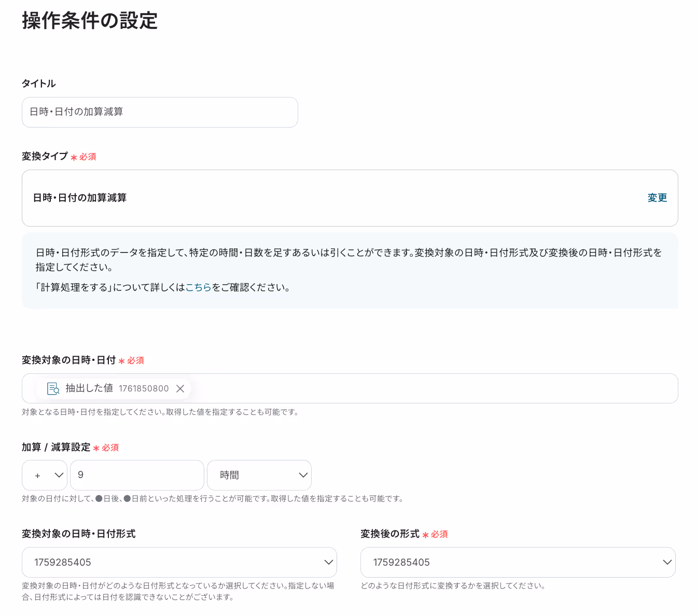Open the 時間 unit dropdown
697x616 pixels.
(259, 475)
